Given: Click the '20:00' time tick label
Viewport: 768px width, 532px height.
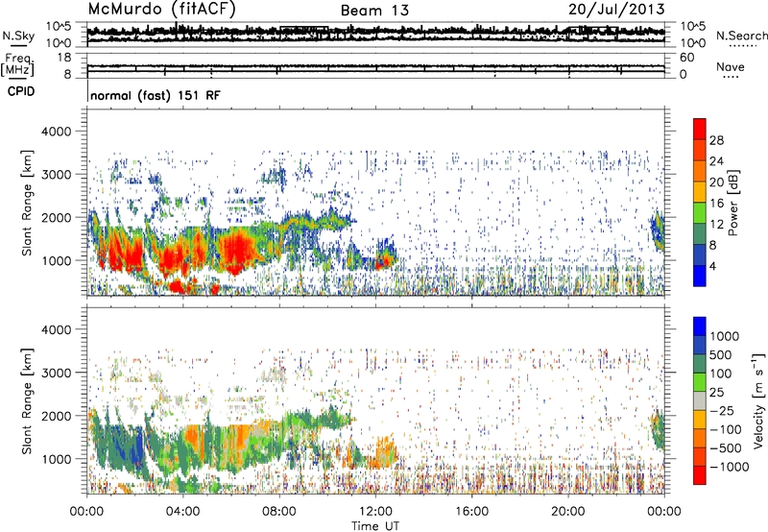Looking at the screenshot, I should tap(568, 512).
